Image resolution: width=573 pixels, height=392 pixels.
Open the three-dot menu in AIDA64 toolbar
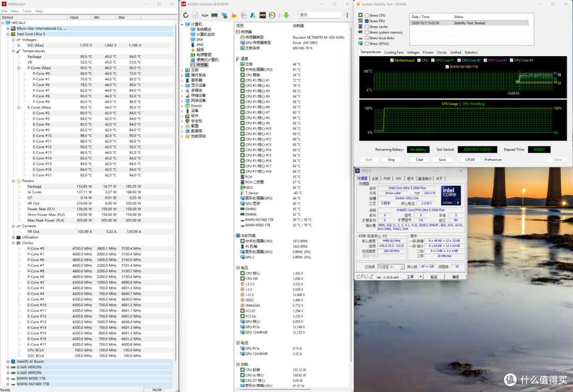tap(347, 15)
